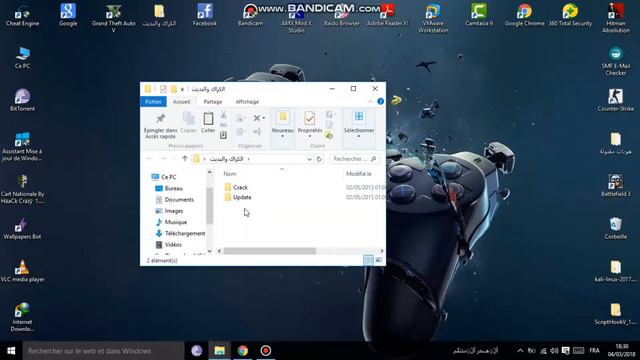
Task: Open the Corbeille recycle bin
Action: pos(616,228)
